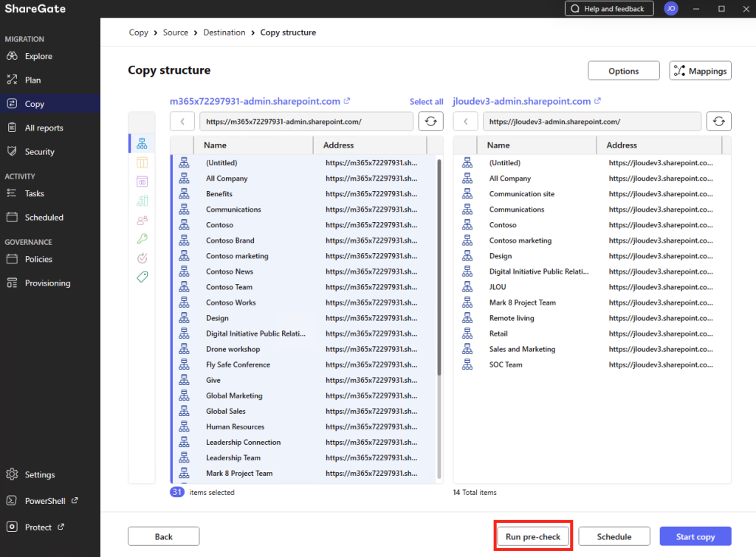Open Settings
Screen dimensions: 756x557
pyautogui.click(x=40, y=474)
